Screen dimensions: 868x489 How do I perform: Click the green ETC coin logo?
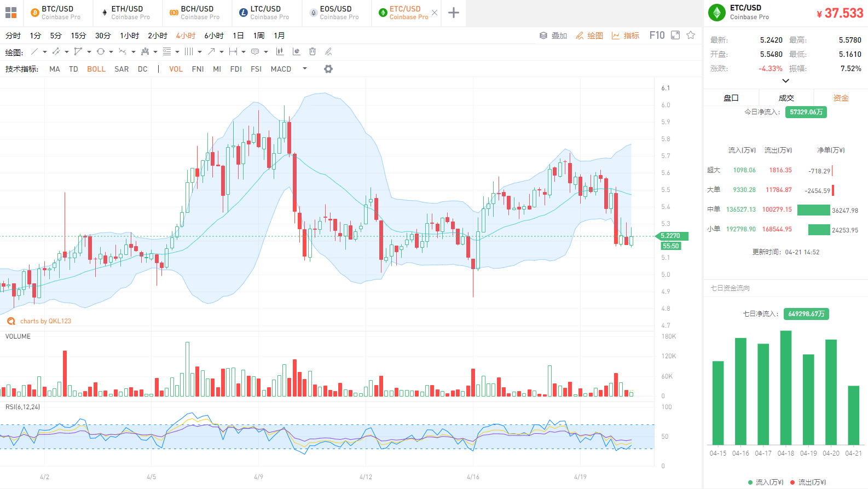click(716, 13)
